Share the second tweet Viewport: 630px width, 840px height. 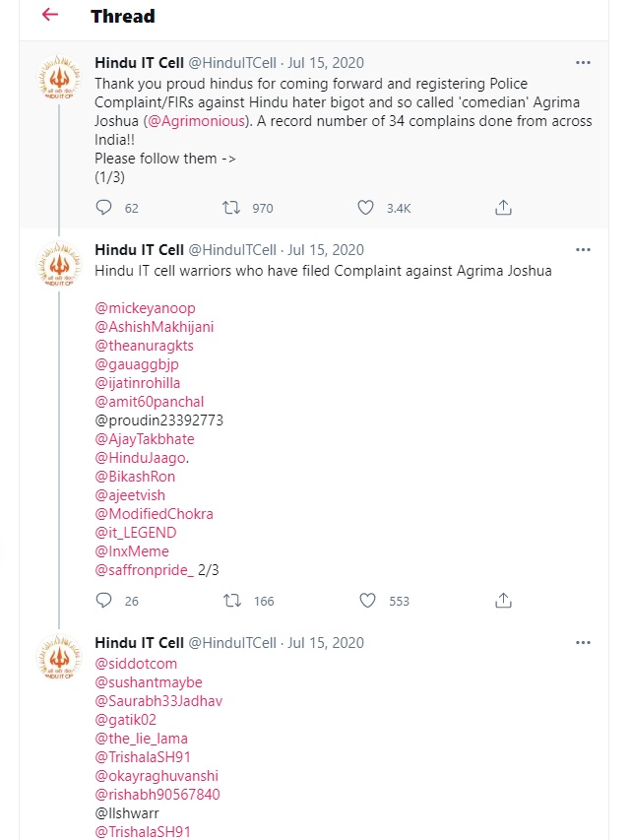click(x=503, y=601)
